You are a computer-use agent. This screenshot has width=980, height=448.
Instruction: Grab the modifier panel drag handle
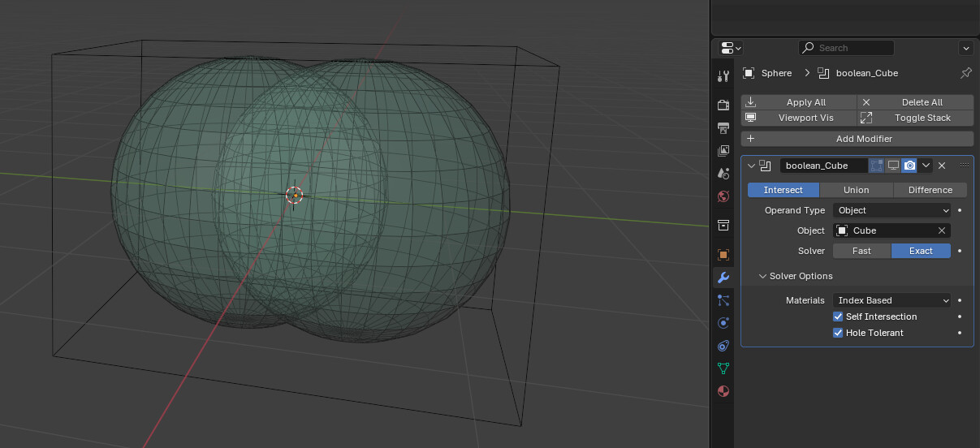(x=964, y=166)
